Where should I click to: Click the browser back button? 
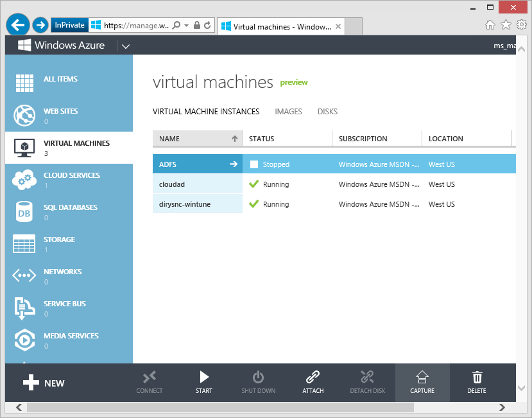[18, 25]
